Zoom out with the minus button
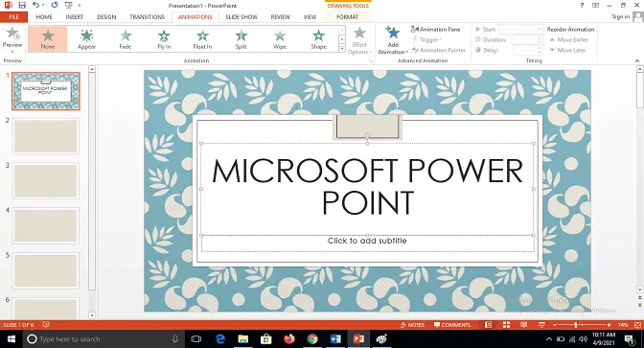The image size is (644, 348). pyautogui.click(x=555, y=325)
